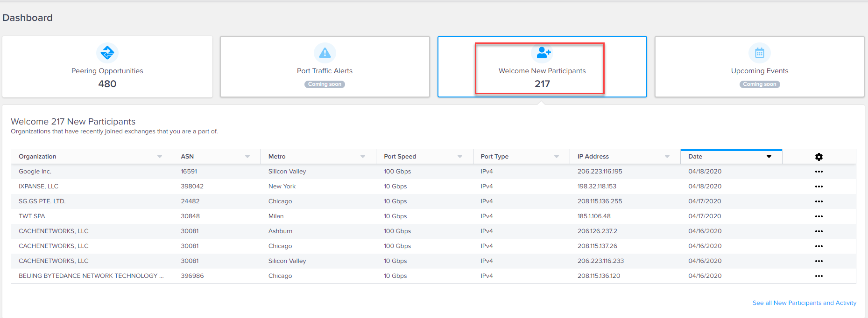Viewport: 868px width, 318px height.
Task: Click IP address 185.1.106.48
Action: 594,216
